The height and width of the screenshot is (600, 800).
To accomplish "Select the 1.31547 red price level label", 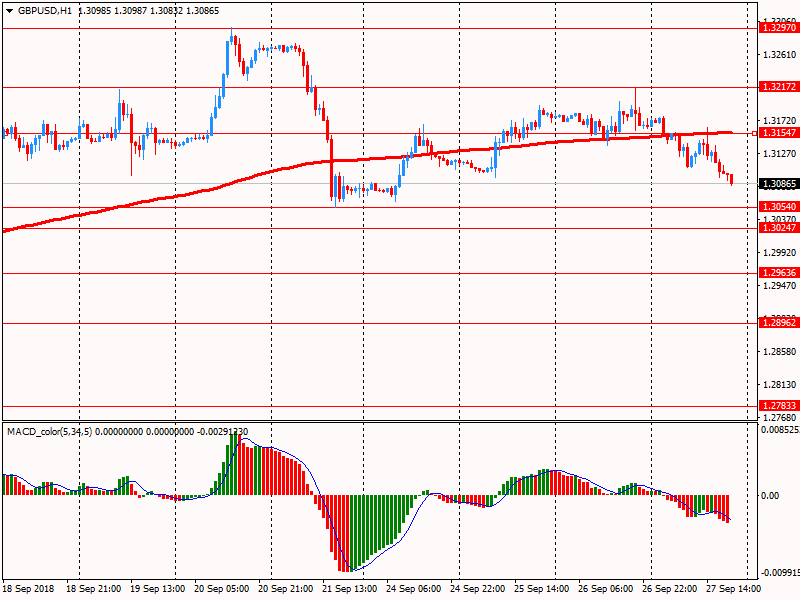I will 779,133.
